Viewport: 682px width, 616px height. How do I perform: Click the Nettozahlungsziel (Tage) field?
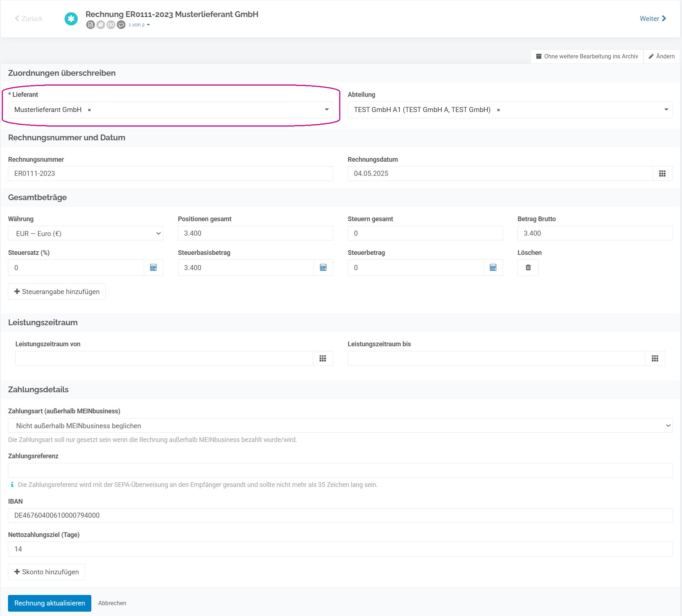[x=340, y=549]
